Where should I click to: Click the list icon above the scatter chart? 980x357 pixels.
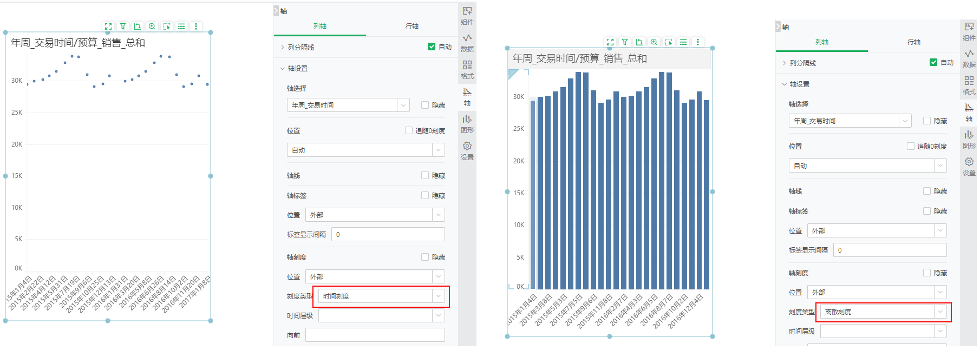click(181, 27)
